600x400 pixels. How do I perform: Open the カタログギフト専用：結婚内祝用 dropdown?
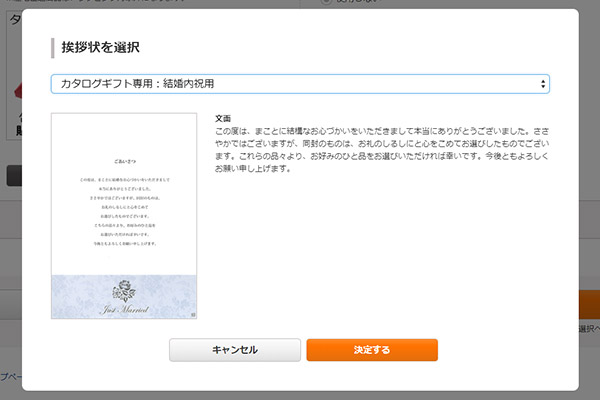pos(299,83)
